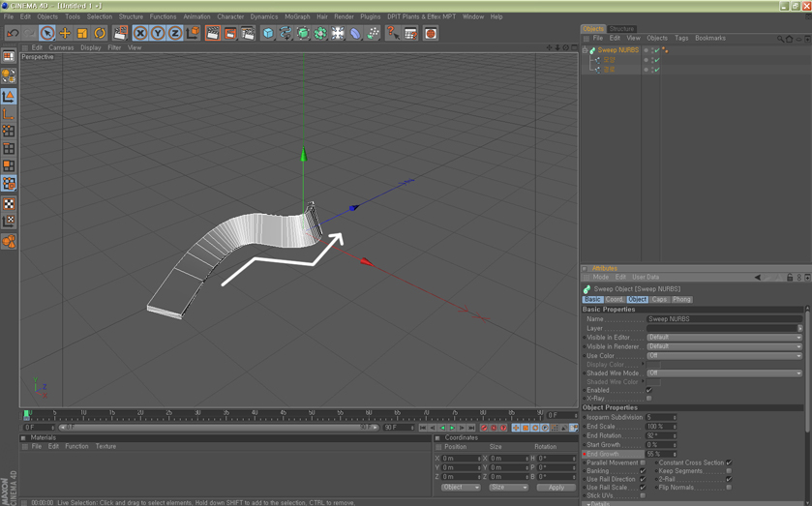Open the deformer objects tool
Image resolution: width=812 pixels, height=506 pixels.
(x=355, y=33)
